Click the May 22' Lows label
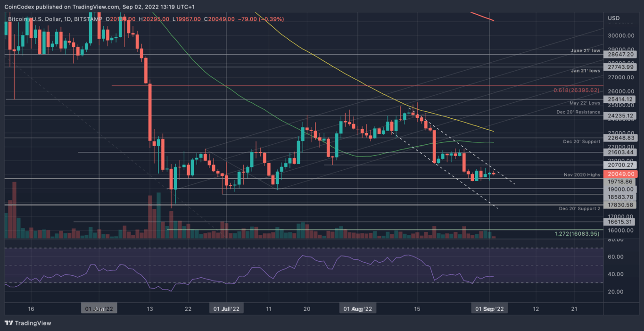Viewport: 644px width, 331px height. click(584, 103)
